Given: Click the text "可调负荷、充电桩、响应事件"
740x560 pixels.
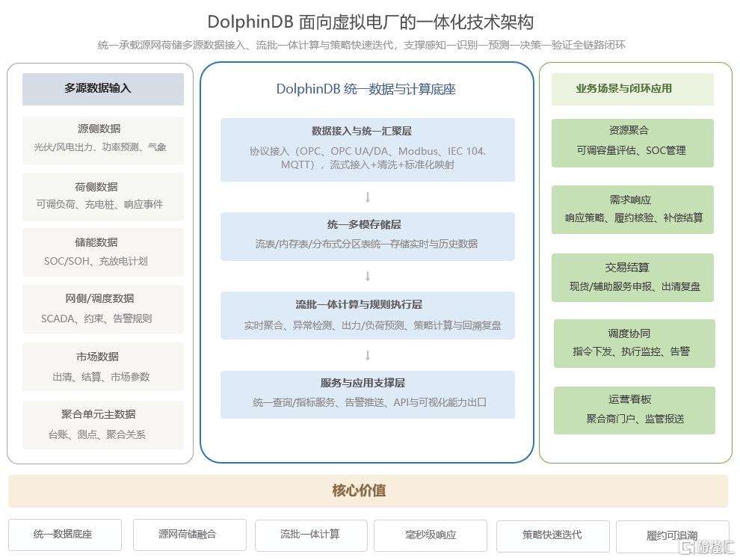Looking at the screenshot, I should click(99, 204).
